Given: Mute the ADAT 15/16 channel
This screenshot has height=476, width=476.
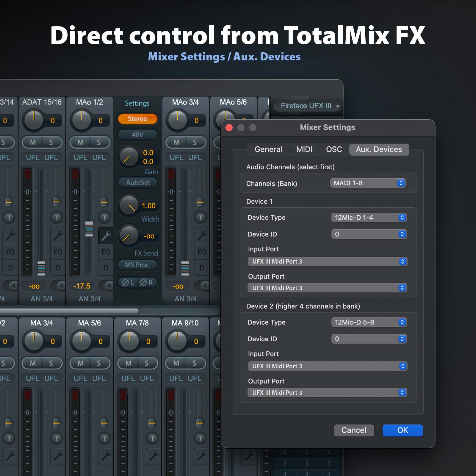Looking at the screenshot, I should pos(33,142).
